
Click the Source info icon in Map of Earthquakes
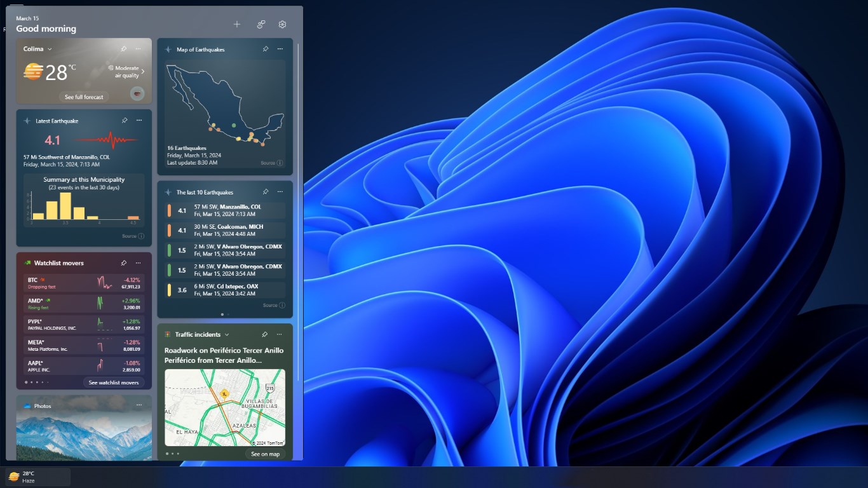click(280, 163)
